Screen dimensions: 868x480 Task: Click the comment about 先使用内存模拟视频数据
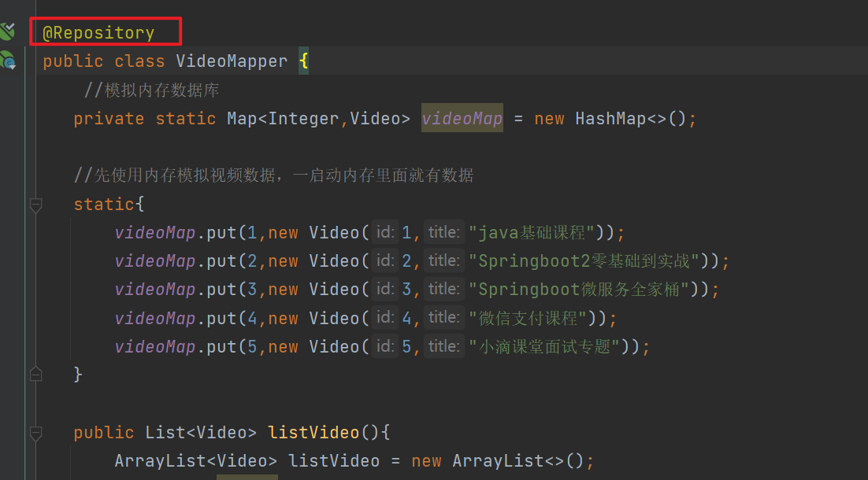tap(274, 175)
